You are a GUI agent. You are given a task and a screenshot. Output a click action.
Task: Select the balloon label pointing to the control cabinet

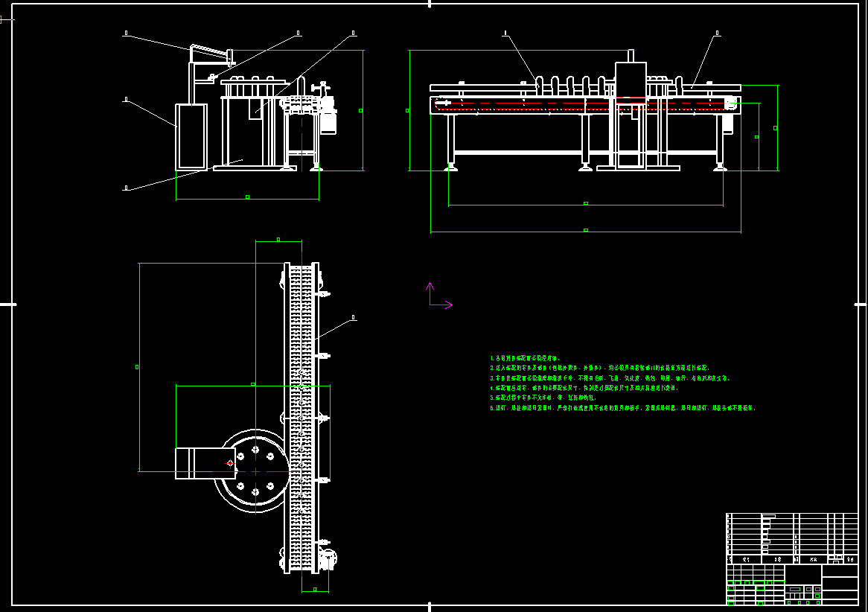click(127, 100)
